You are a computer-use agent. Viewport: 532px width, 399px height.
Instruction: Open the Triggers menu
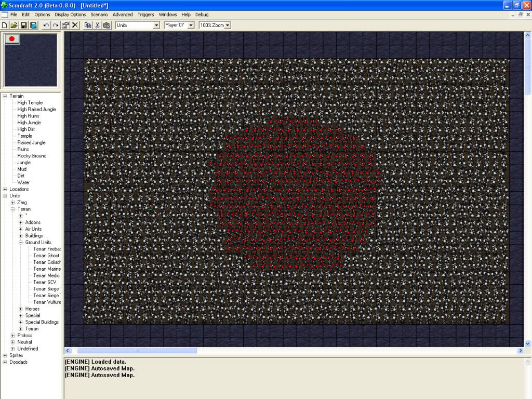pos(145,15)
